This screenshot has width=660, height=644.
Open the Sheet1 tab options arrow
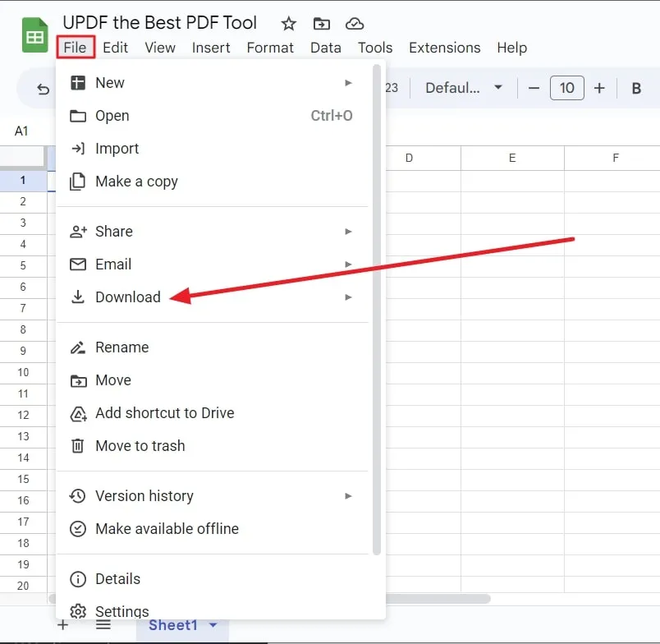(213, 625)
